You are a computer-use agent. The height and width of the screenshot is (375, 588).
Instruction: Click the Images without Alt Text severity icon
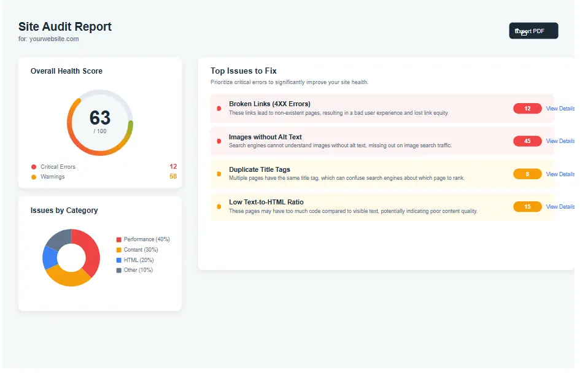pyautogui.click(x=219, y=141)
